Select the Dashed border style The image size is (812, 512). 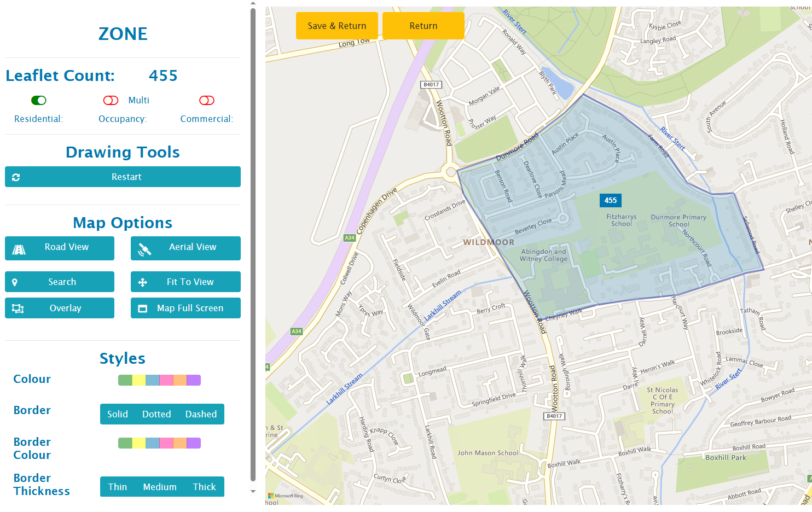click(201, 414)
